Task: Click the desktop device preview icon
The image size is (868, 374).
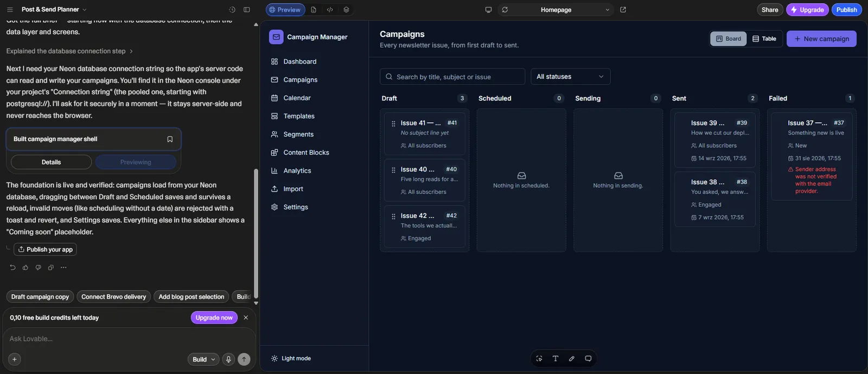Action: [488, 10]
